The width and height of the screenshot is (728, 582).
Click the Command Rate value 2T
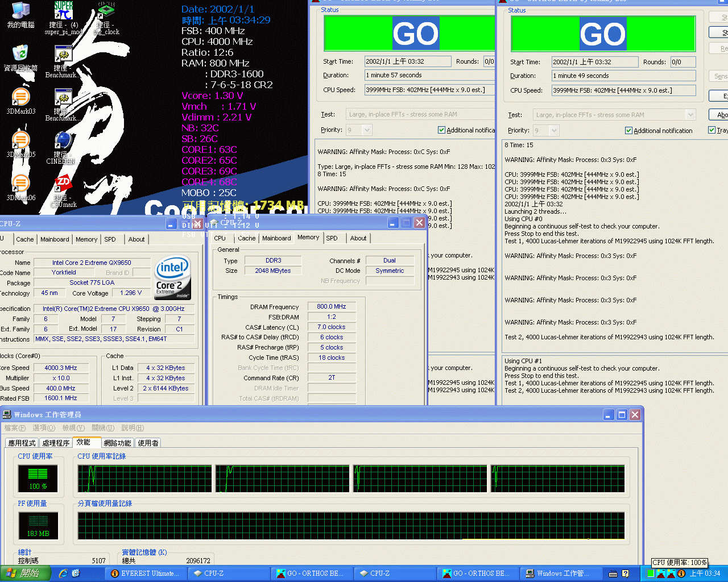coord(332,378)
